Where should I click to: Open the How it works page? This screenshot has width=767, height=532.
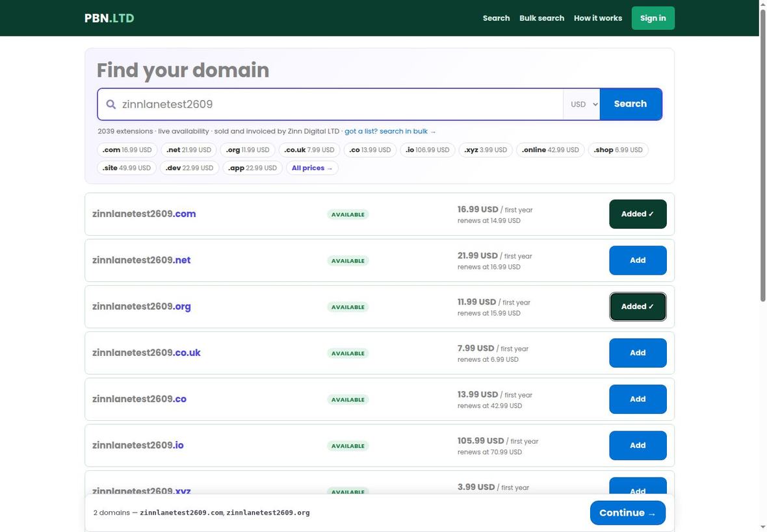coord(598,18)
